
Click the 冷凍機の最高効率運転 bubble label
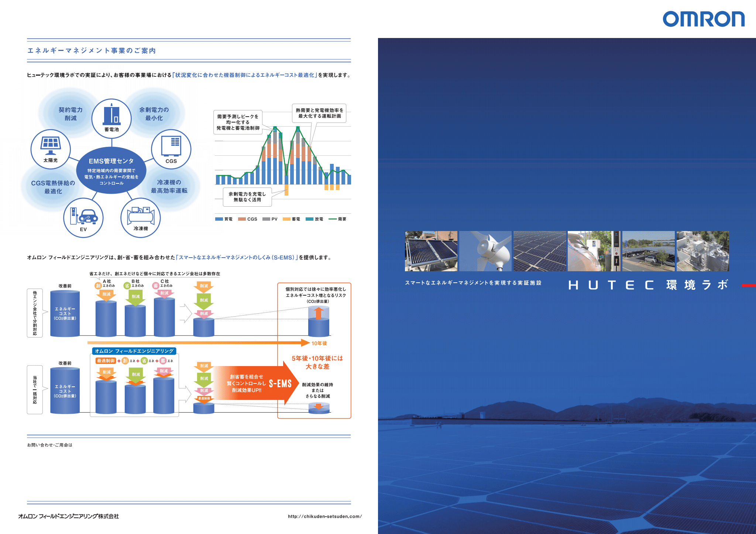pyautogui.click(x=169, y=186)
